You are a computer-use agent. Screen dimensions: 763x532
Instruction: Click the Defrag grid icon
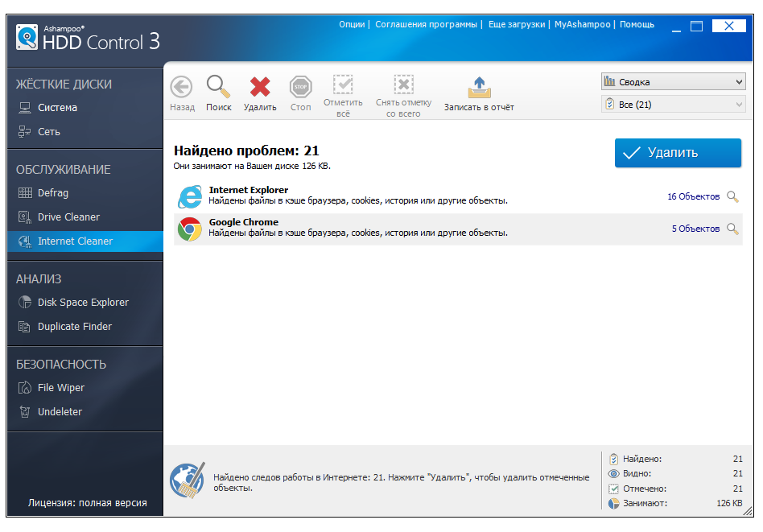point(25,192)
